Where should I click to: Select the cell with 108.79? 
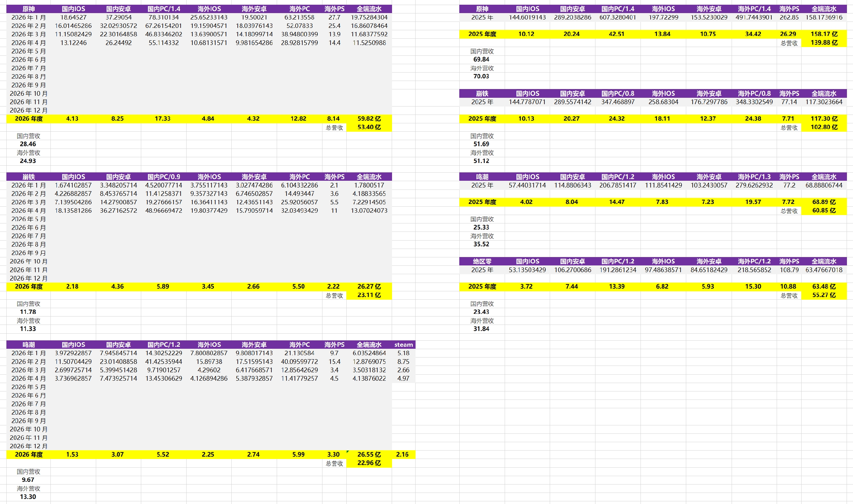click(789, 270)
